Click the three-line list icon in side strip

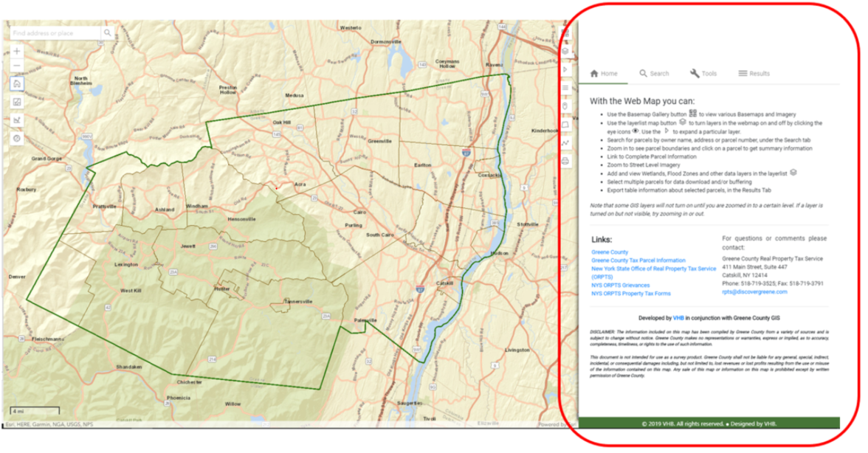click(x=565, y=88)
